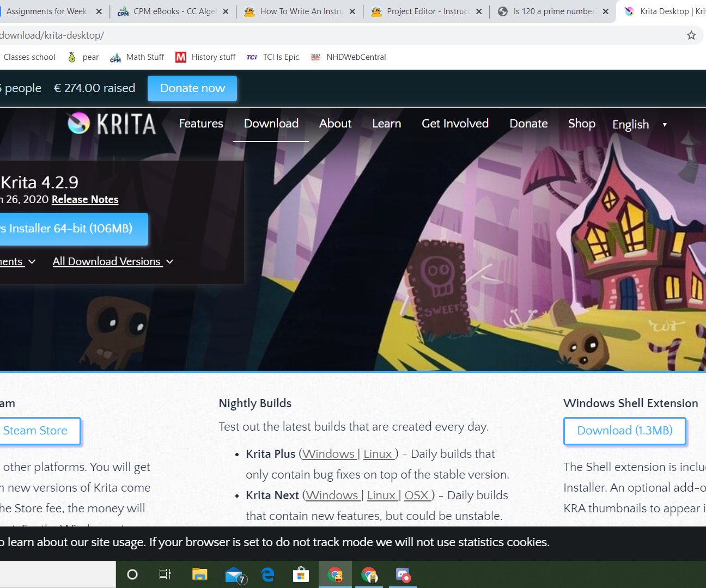Click the TCI Is Epic bookmark icon
The width and height of the screenshot is (706, 588).
[251, 57]
